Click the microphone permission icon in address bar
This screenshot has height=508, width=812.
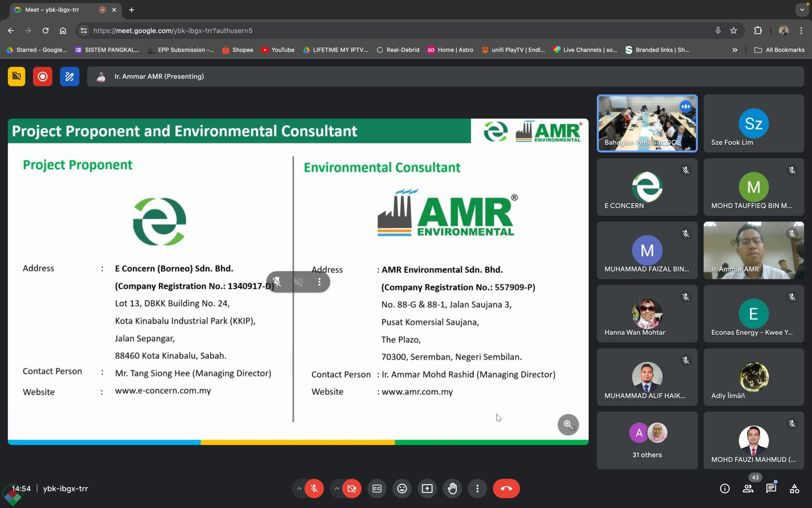(x=718, y=30)
